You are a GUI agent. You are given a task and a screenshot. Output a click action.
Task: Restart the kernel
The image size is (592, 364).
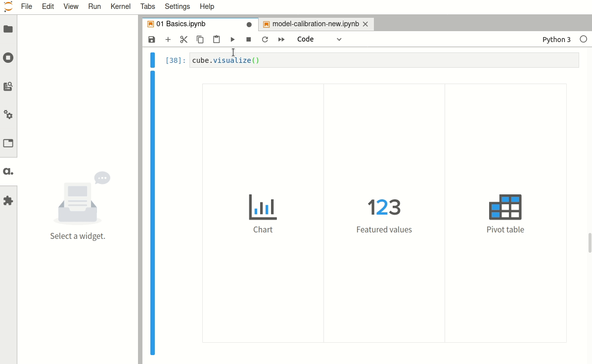(265, 39)
